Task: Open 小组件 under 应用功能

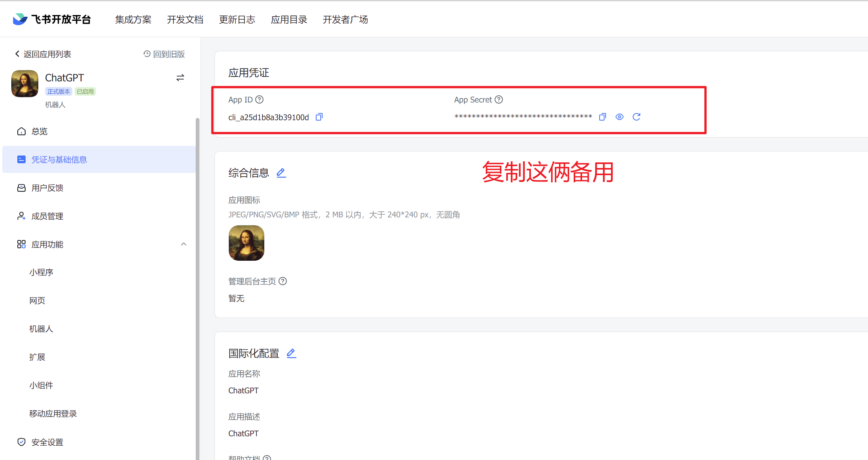Action: click(x=41, y=385)
